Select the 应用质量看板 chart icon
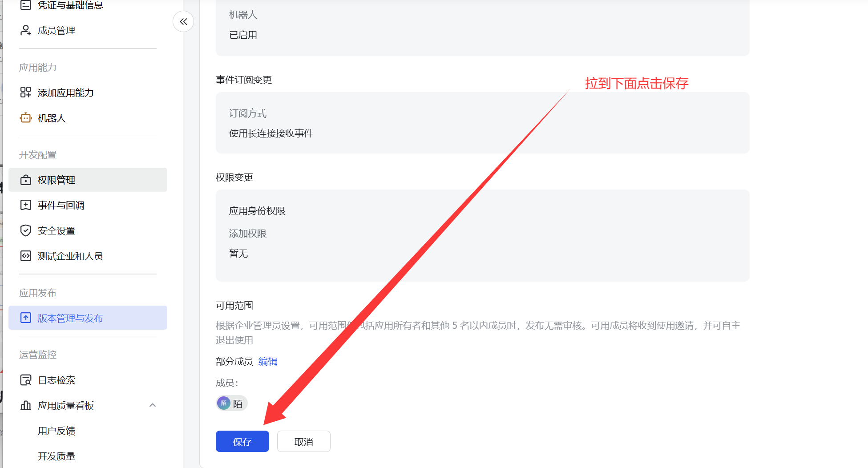The height and width of the screenshot is (468, 868). tap(25, 405)
